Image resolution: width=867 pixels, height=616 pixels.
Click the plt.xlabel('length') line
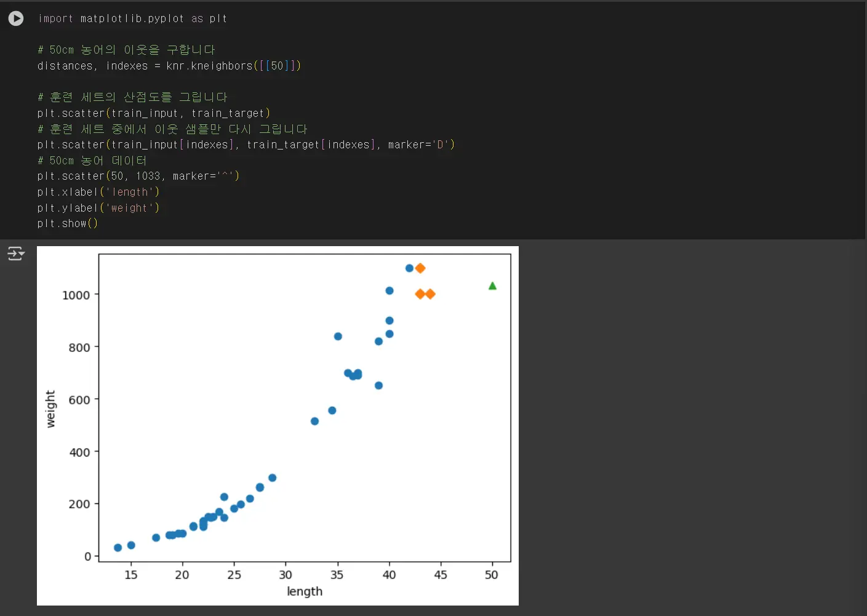[x=98, y=192]
